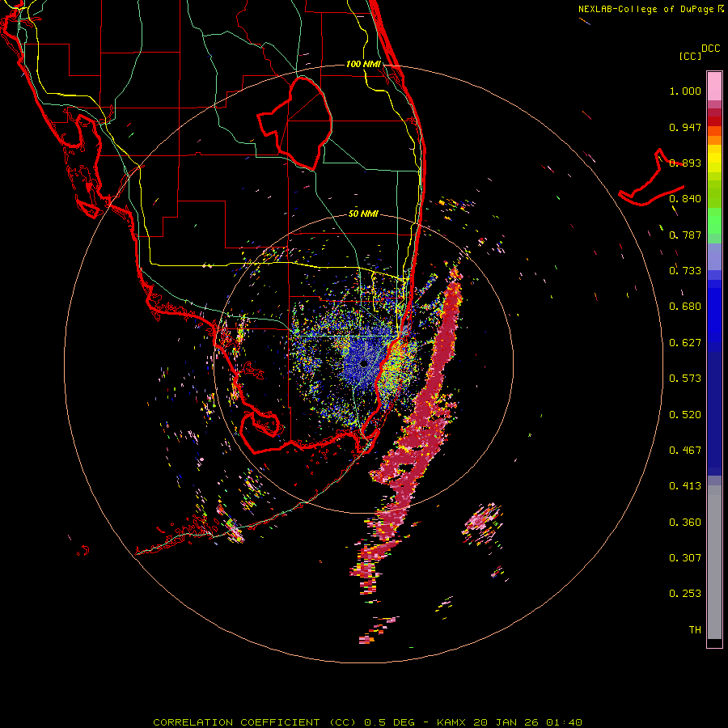Click the 0.360 legend value
Screen dimensions: 728x728
685,523
